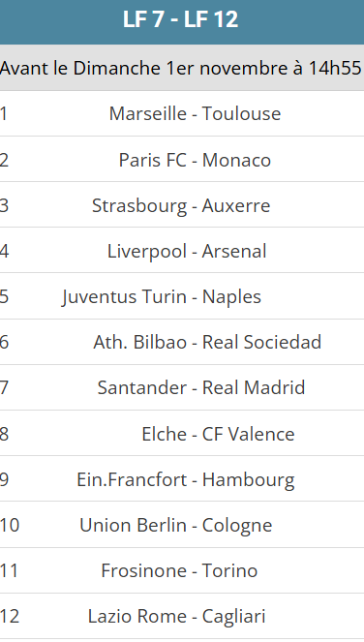Open the Marseille - Toulouse match
364x642 pixels.
[x=195, y=113]
